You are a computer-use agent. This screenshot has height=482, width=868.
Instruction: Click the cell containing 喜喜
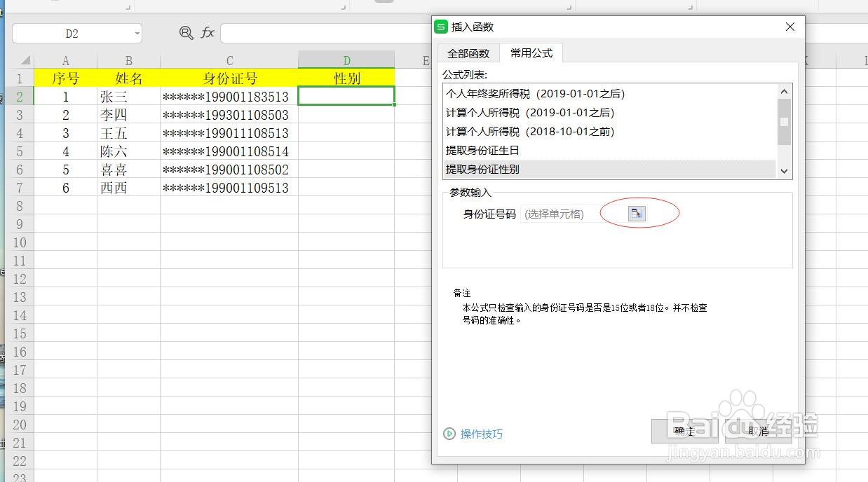pyautogui.click(x=129, y=170)
